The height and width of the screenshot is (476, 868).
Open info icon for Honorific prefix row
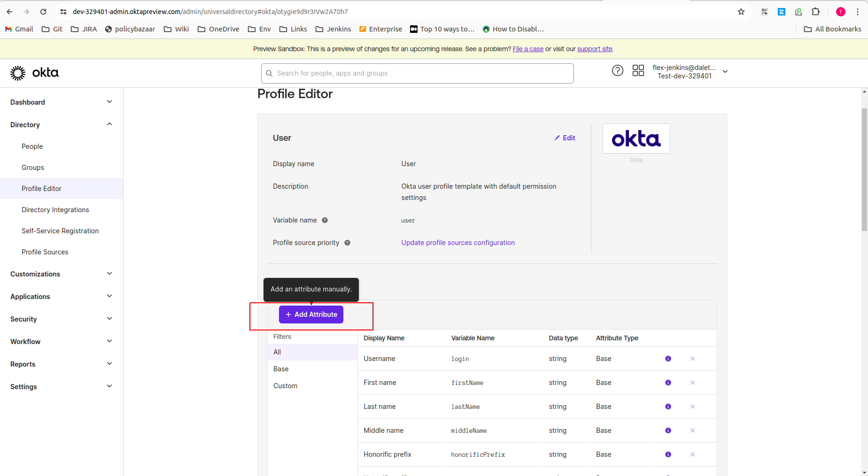tap(668, 454)
